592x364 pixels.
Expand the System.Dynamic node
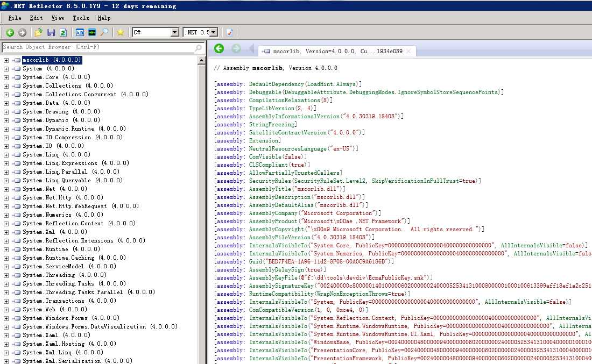pyautogui.click(x=6, y=120)
